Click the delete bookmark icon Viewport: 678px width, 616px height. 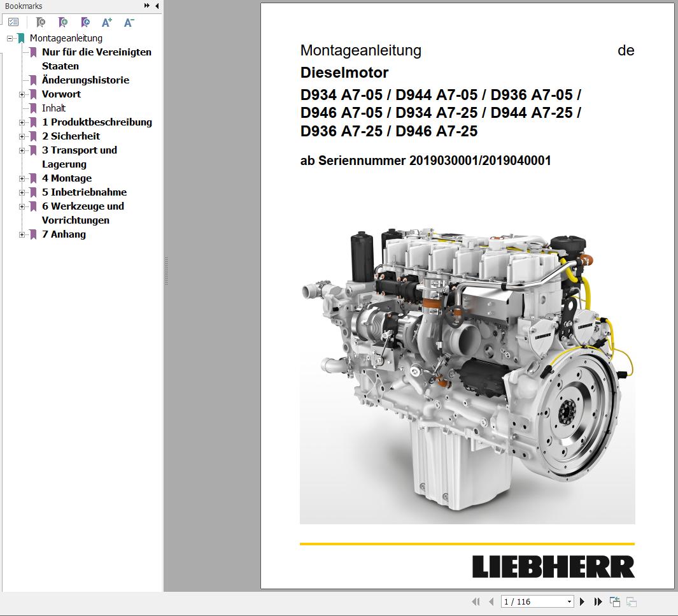coord(41,22)
